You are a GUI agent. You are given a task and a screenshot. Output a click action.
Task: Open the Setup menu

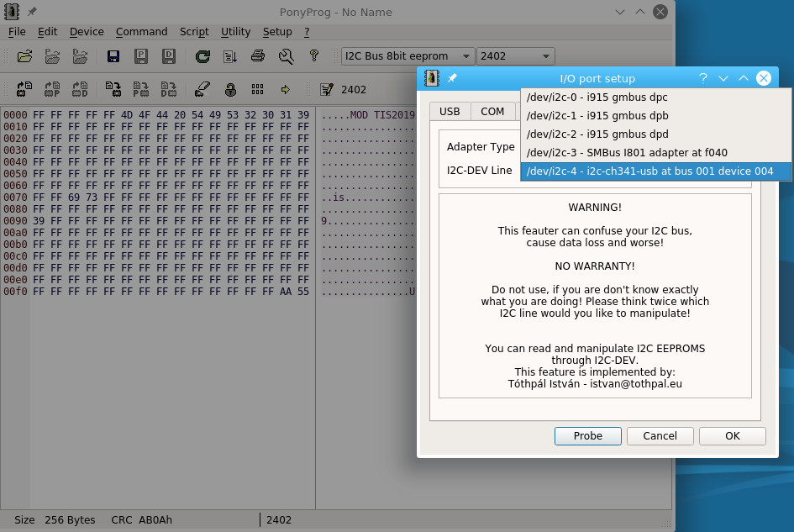click(x=277, y=31)
